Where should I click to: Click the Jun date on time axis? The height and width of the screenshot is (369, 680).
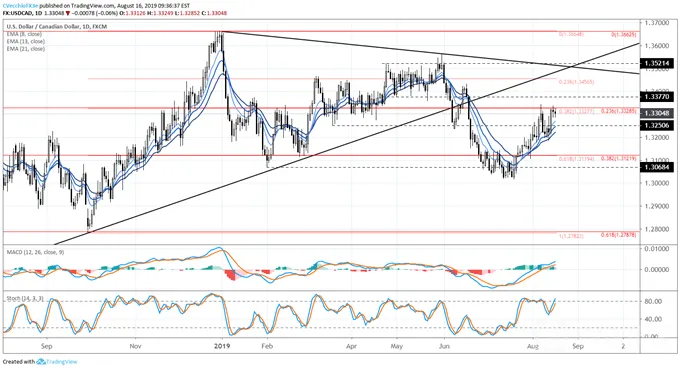click(x=444, y=346)
